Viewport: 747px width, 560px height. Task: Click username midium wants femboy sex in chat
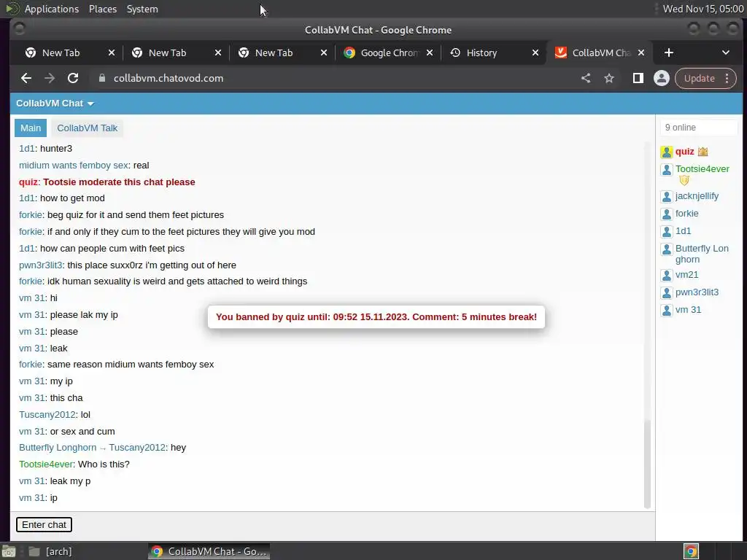tap(74, 166)
